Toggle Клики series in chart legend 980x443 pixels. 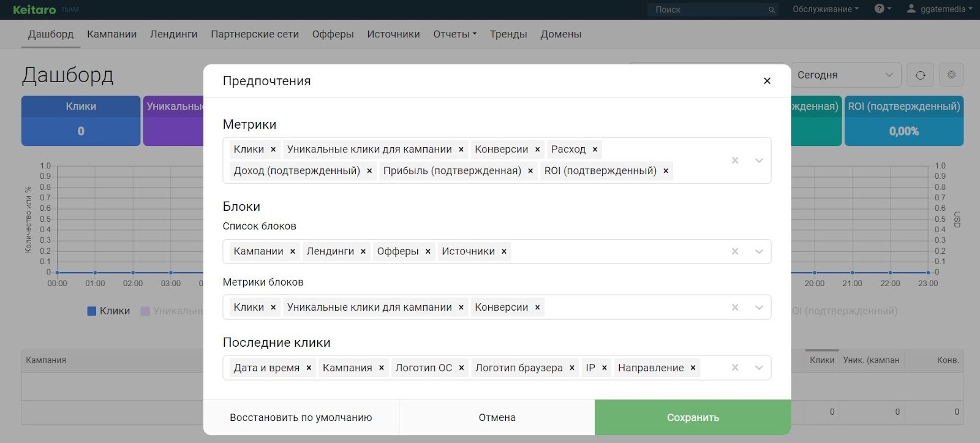tap(108, 311)
